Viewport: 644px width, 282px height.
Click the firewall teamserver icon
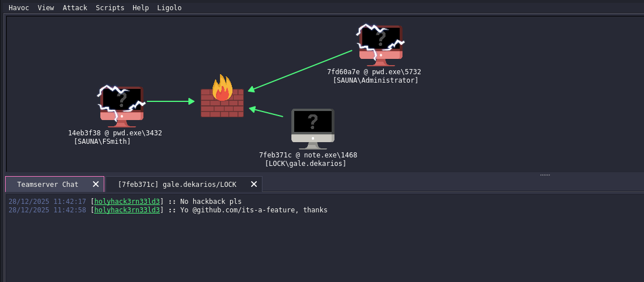click(x=222, y=97)
